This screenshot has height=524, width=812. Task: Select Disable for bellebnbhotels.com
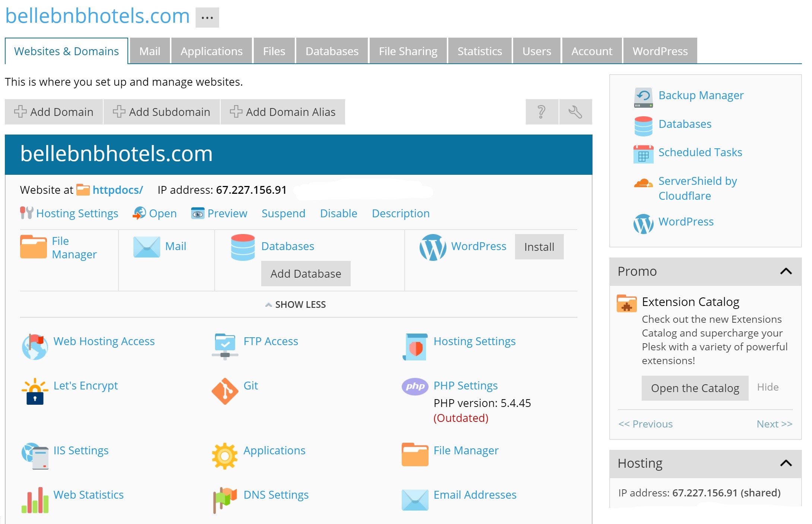click(338, 212)
